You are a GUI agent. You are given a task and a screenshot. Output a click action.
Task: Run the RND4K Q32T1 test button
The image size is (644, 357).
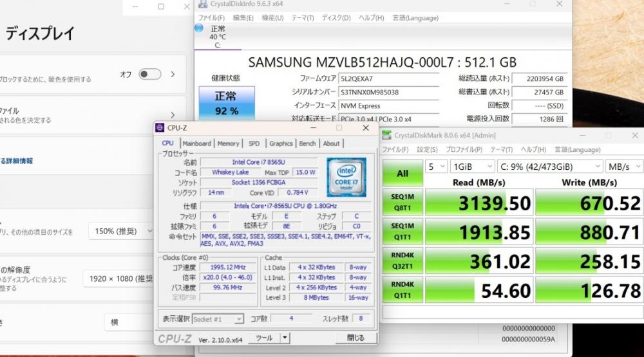coord(402,261)
